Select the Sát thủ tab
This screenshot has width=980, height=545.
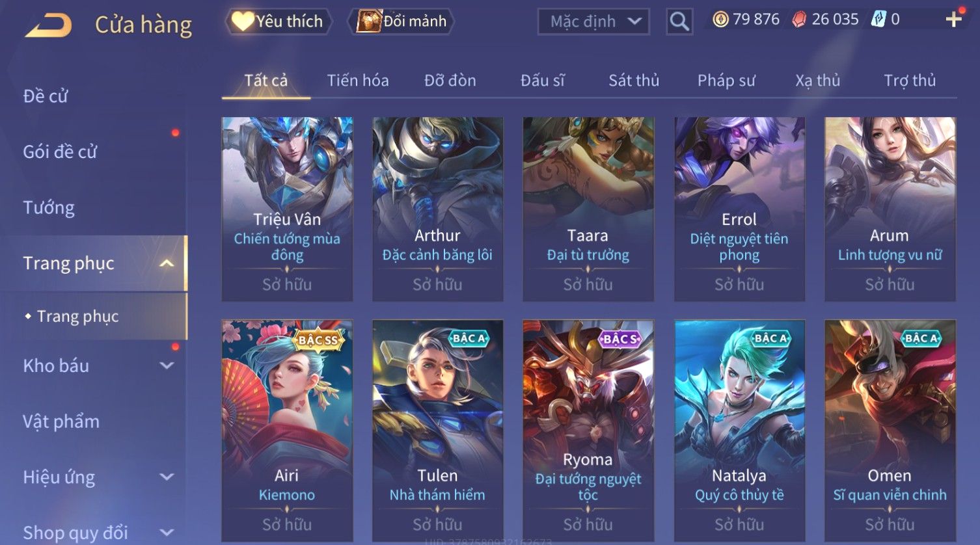[x=634, y=81]
